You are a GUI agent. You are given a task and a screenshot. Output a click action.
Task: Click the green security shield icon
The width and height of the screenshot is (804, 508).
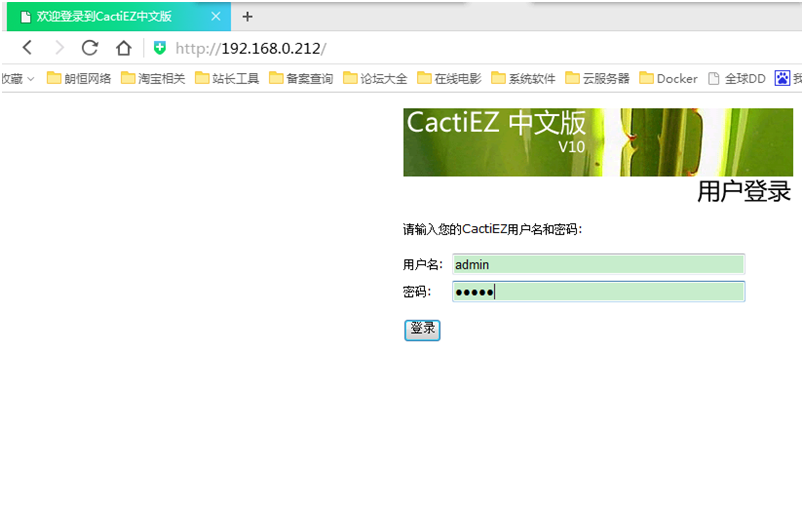coord(160,48)
